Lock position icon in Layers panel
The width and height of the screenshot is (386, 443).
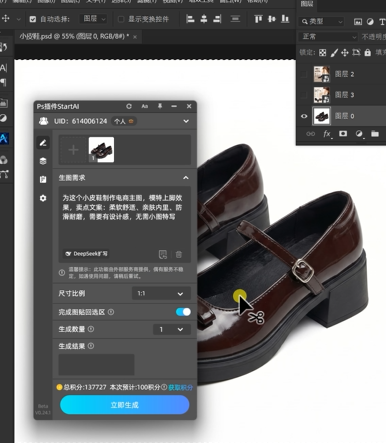pos(345,52)
